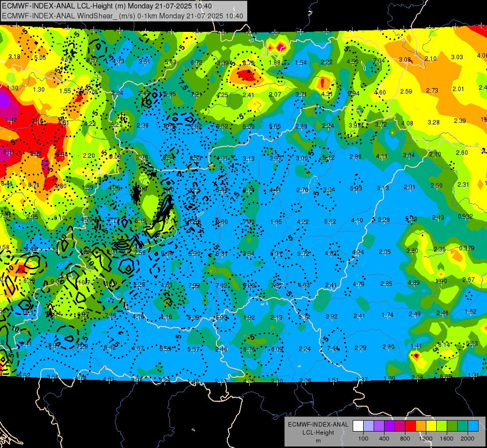
Task: Click the wind shear value 5.57
Action: point(193,349)
